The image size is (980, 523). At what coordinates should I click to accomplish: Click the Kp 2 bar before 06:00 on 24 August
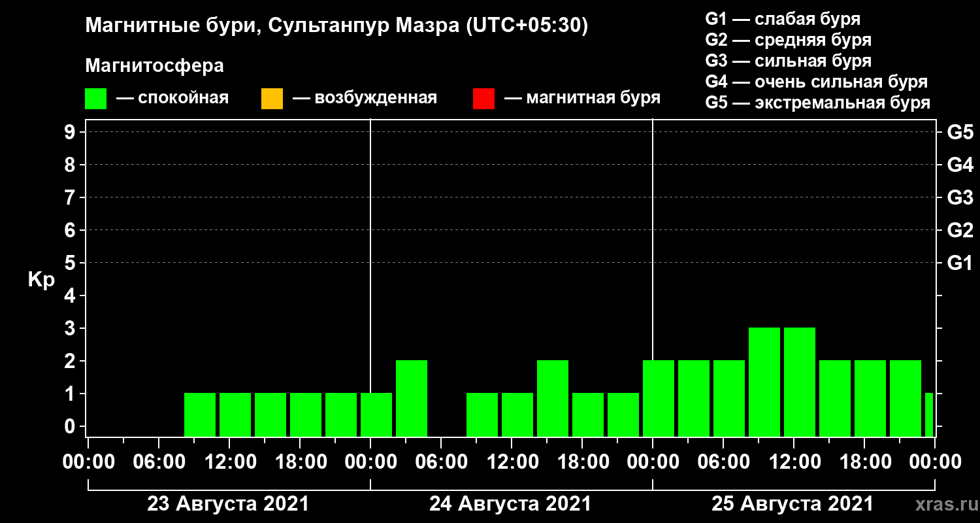pos(412,398)
